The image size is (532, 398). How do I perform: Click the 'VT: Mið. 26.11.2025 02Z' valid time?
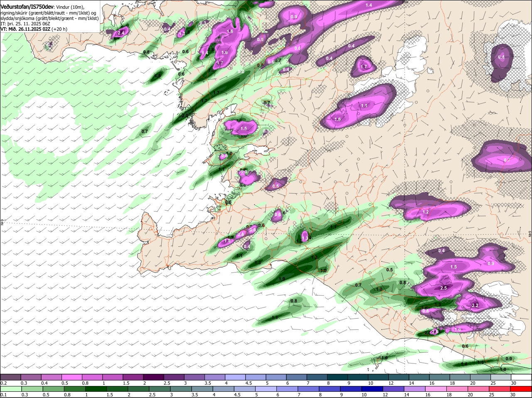pyautogui.click(x=25, y=29)
